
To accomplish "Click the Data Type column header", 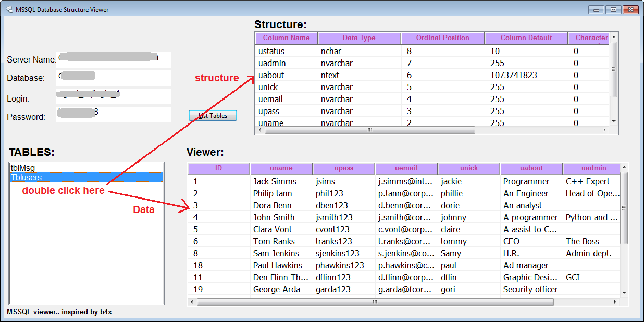I will pyautogui.click(x=360, y=38).
